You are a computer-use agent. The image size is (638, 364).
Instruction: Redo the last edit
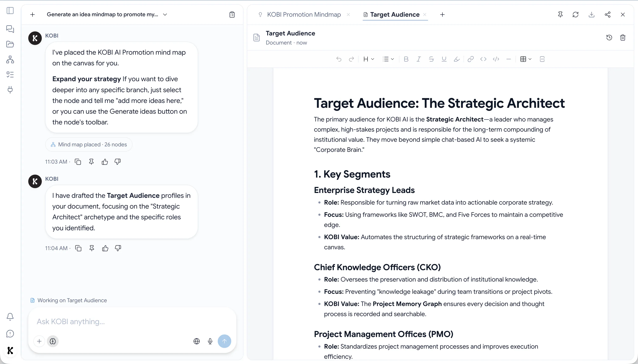(351, 59)
